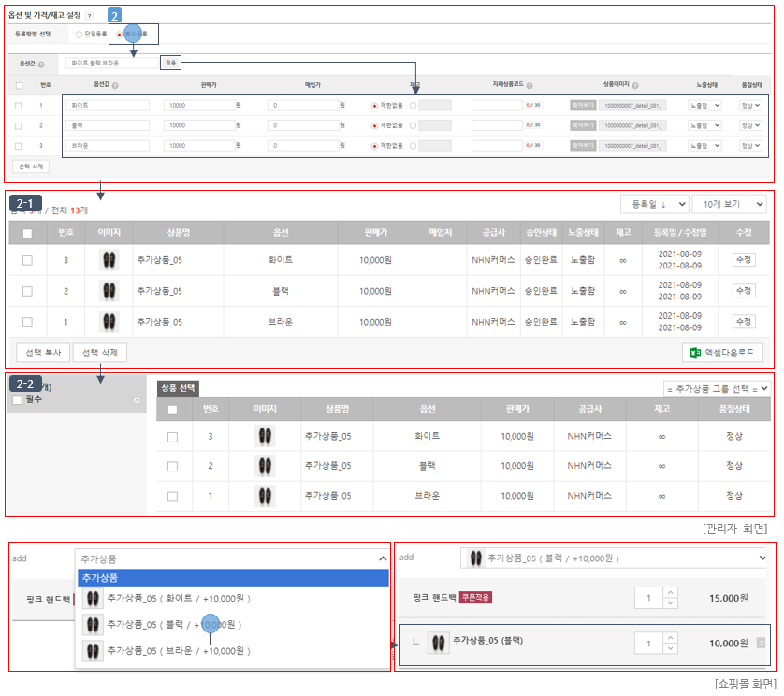Click the 옵션값 input with 화이트,블랙,브라운
This screenshot has height=696, width=784.
tap(112, 63)
